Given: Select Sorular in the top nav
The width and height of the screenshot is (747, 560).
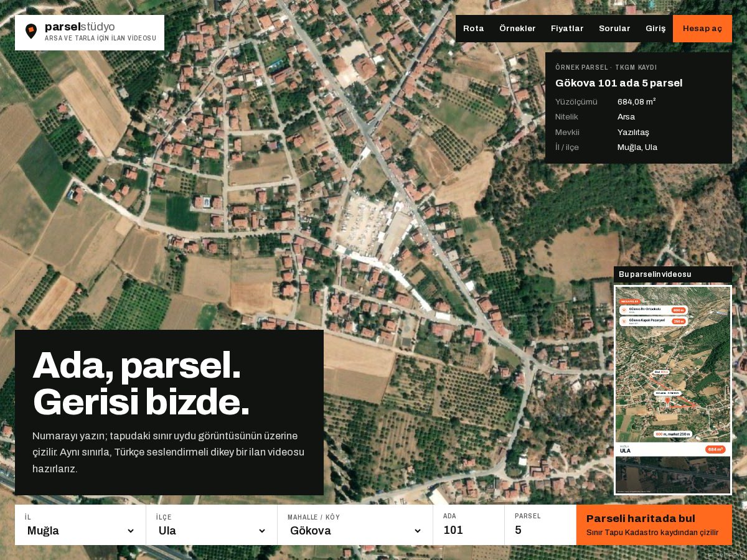Looking at the screenshot, I should point(614,29).
